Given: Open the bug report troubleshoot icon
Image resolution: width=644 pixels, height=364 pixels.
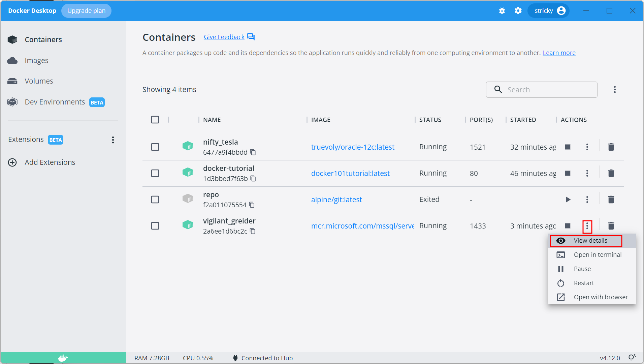Looking at the screenshot, I should tap(502, 11).
